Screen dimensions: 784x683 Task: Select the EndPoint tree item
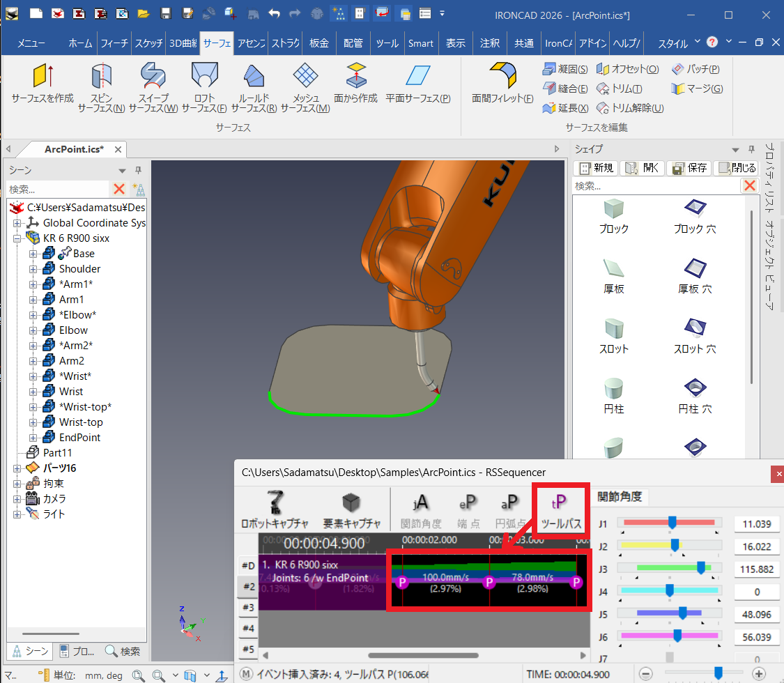point(79,438)
